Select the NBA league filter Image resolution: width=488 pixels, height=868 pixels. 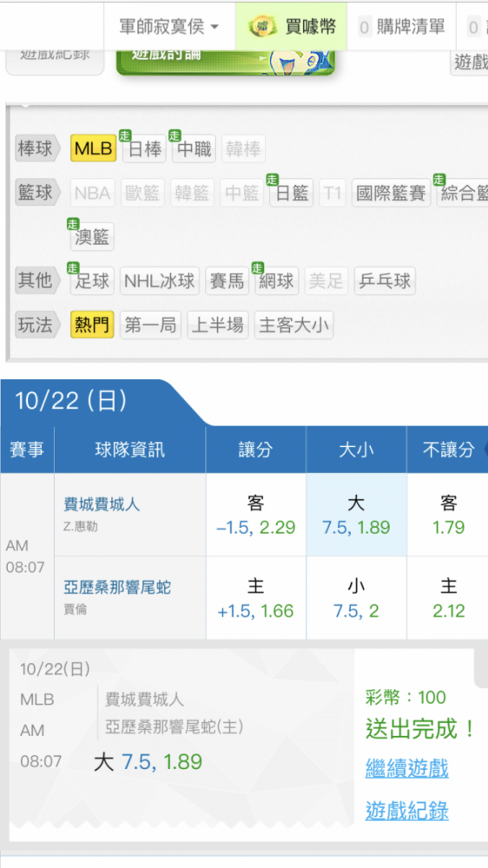(x=93, y=193)
